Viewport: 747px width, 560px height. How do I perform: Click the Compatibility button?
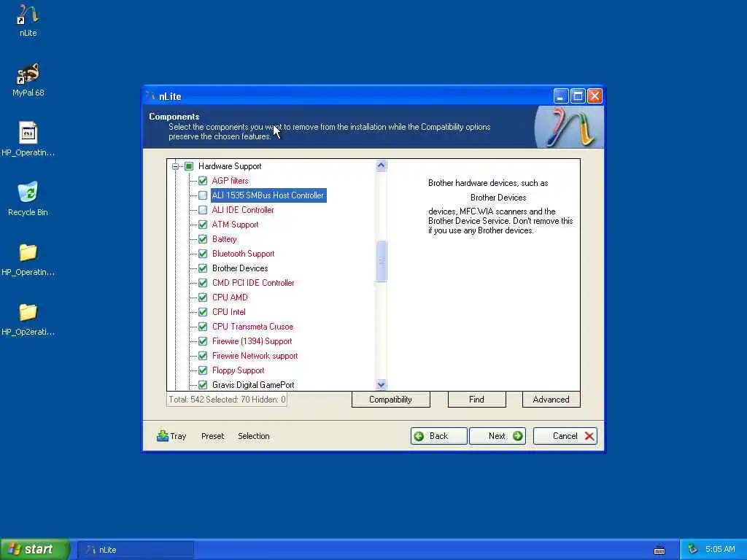point(391,400)
